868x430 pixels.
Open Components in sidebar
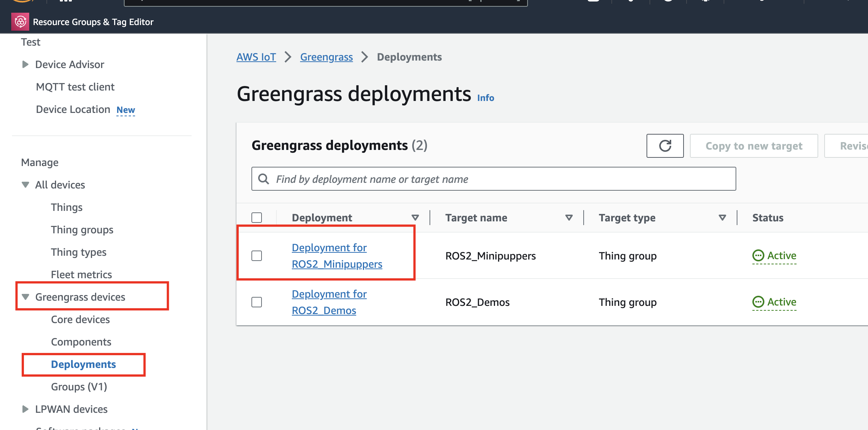pyautogui.click(x=81, y=342)
